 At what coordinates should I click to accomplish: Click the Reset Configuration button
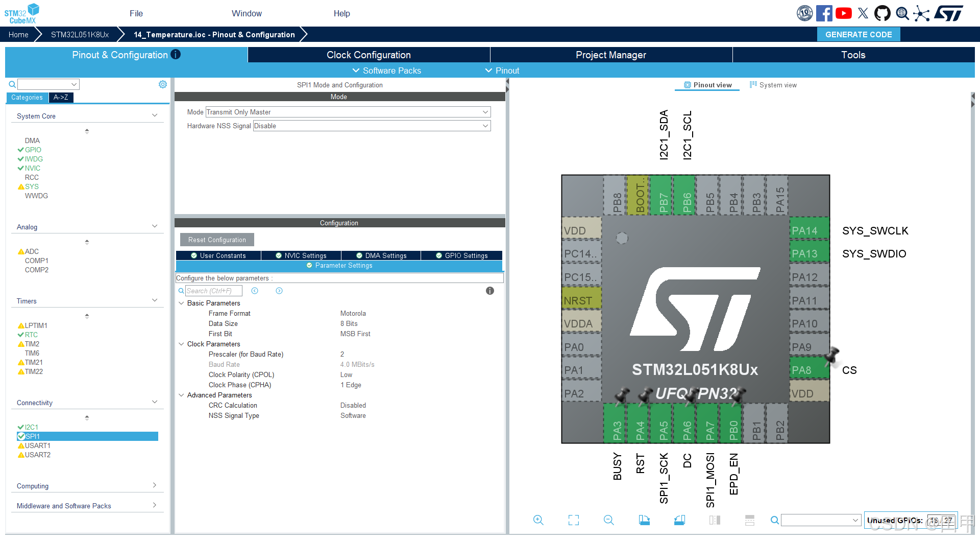217,240
